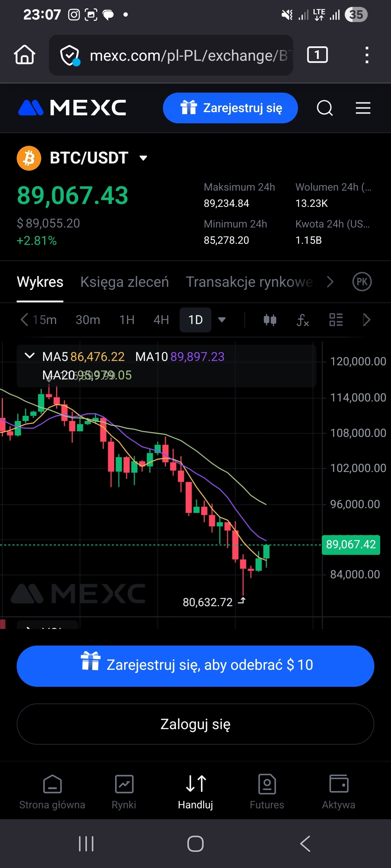Tap the PK circle icon
The width and height of the screenshot is (391, 868).
(362, 282)
